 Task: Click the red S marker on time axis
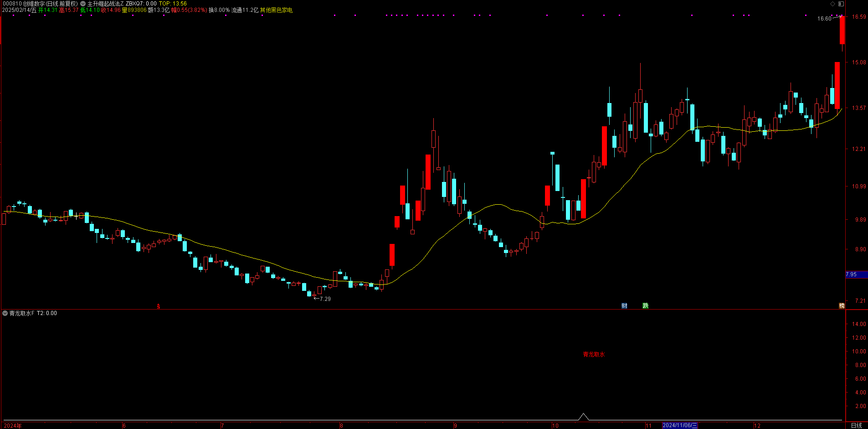pyautogui.click(x=159, y=306)
